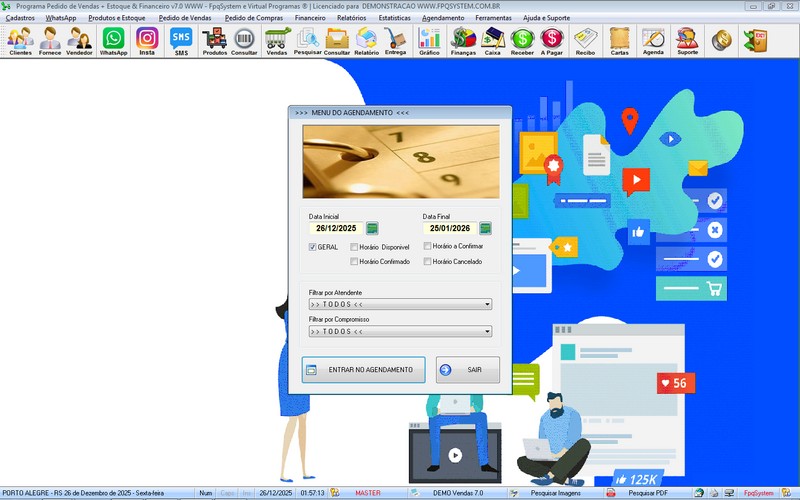Click the FpqSystem link in status bar
This screenshot has height=500, width=800.
pos(759,493)
